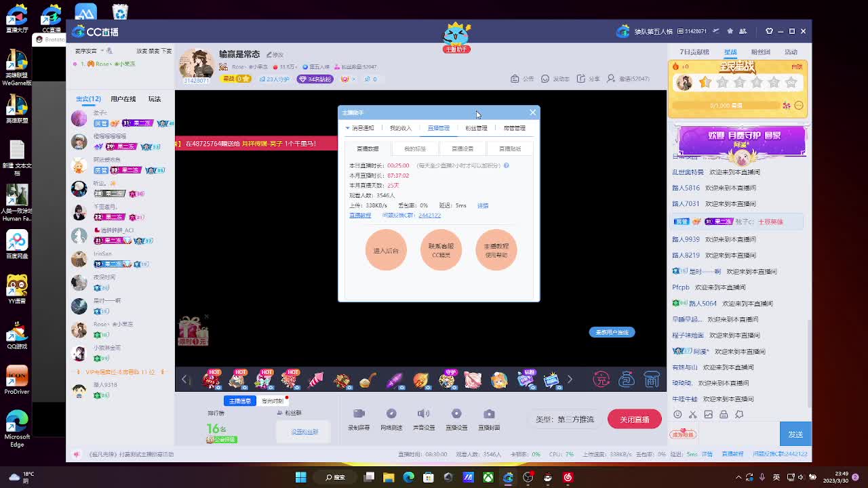The image size is (868, 488).
Task: Click the gift box 限时1元 promo thumbnail
Action: click(x=193, y=331)
